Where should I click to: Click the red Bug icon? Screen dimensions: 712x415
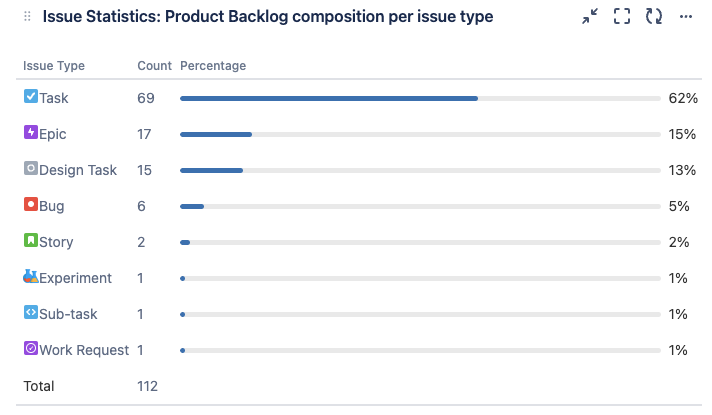(30, 204)
